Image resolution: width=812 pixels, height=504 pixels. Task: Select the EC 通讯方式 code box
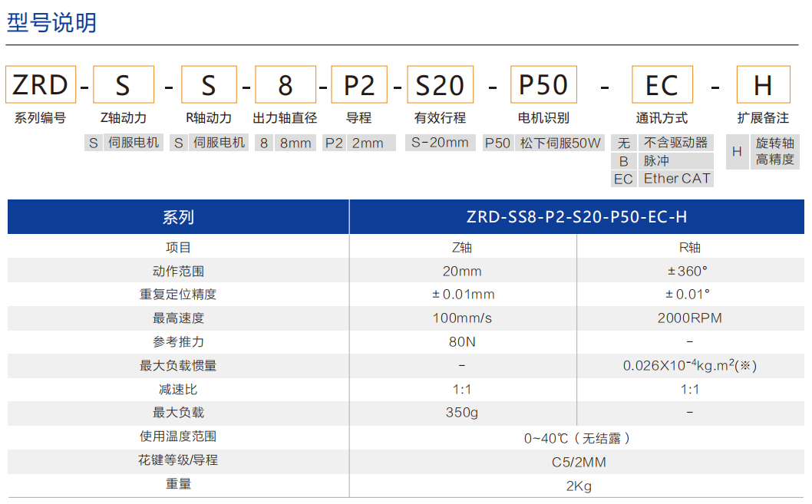click(662, 85)
